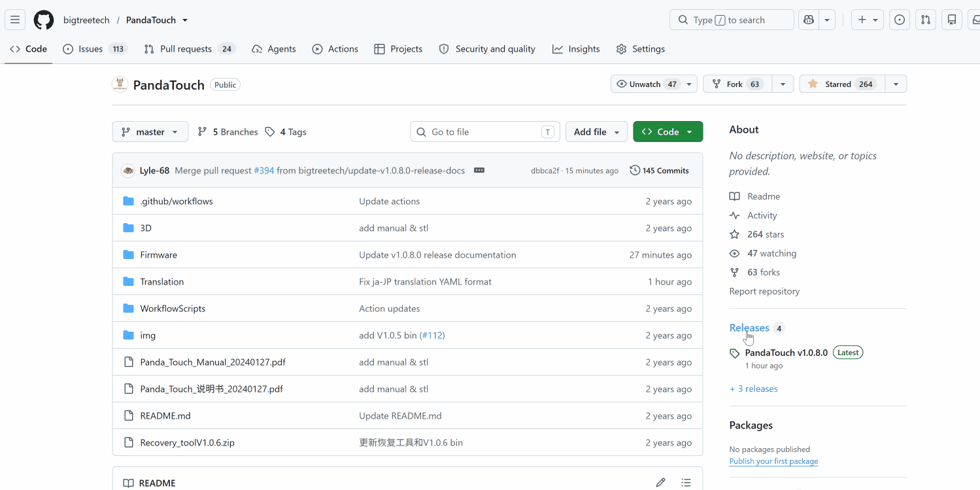This screenshot has width=980, height=490.
Task: Open the repository Settings tab
Action: [641, 49]
